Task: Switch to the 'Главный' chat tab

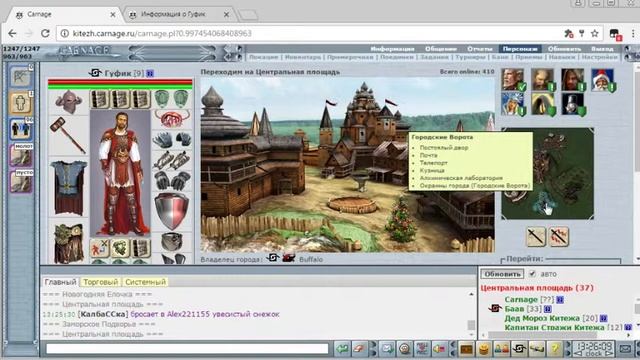Action: 60,282
